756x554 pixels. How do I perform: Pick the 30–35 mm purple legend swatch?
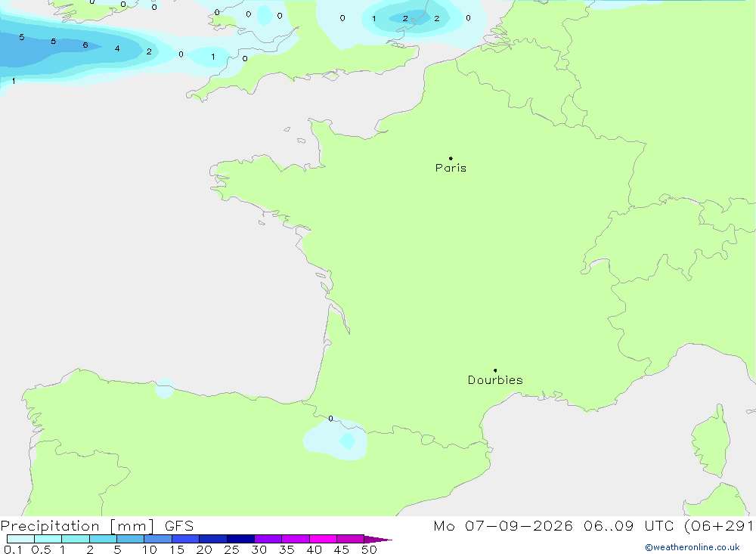[268, 539]
